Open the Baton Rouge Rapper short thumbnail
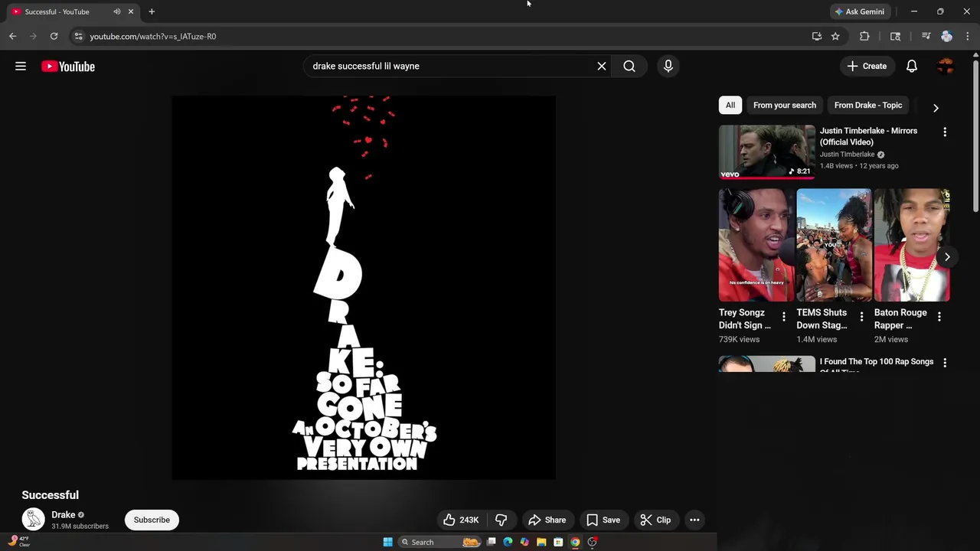This screenshot has width=980, height=551. coord(912,245)
